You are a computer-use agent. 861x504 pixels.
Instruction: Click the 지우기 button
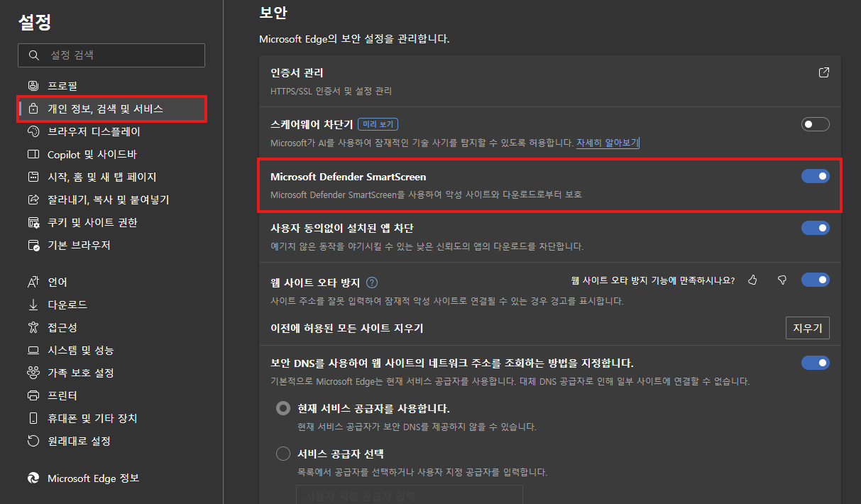(x=808, y=328)
